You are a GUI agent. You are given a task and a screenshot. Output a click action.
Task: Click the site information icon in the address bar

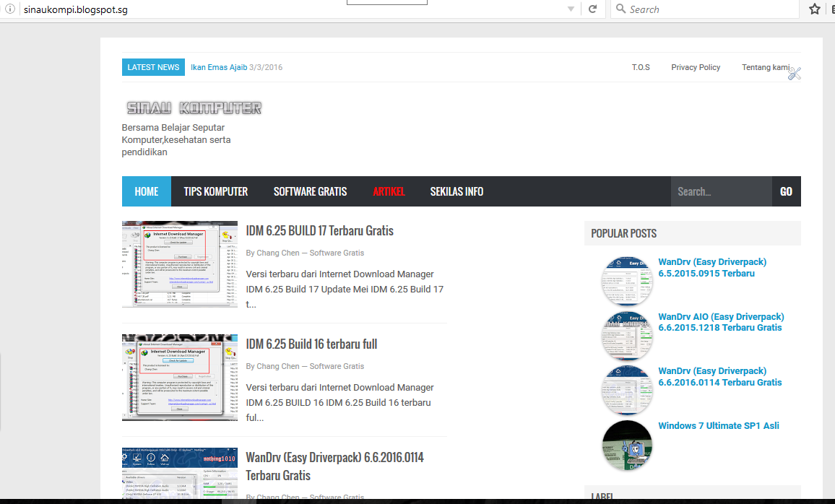(x=9, y=9)
